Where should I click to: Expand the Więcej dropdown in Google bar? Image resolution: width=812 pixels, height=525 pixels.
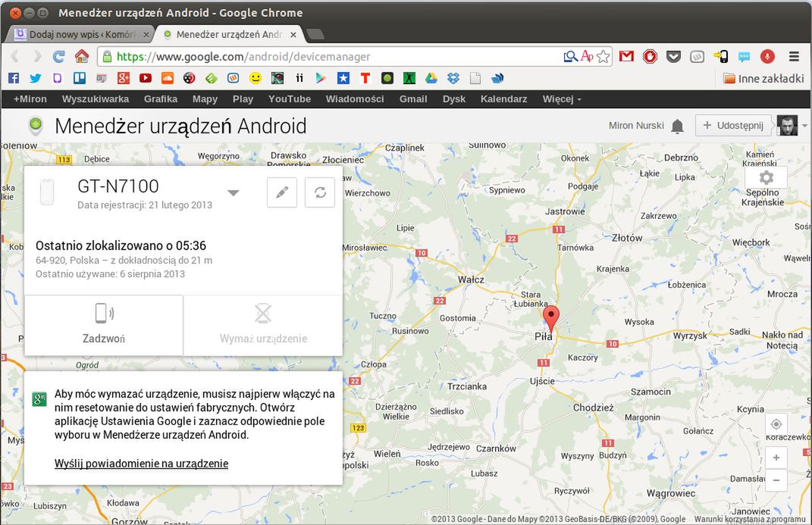(562, 98)
